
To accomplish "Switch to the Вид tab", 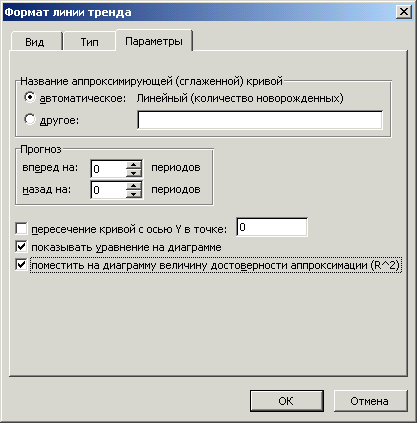I will (x=36, y=42).
